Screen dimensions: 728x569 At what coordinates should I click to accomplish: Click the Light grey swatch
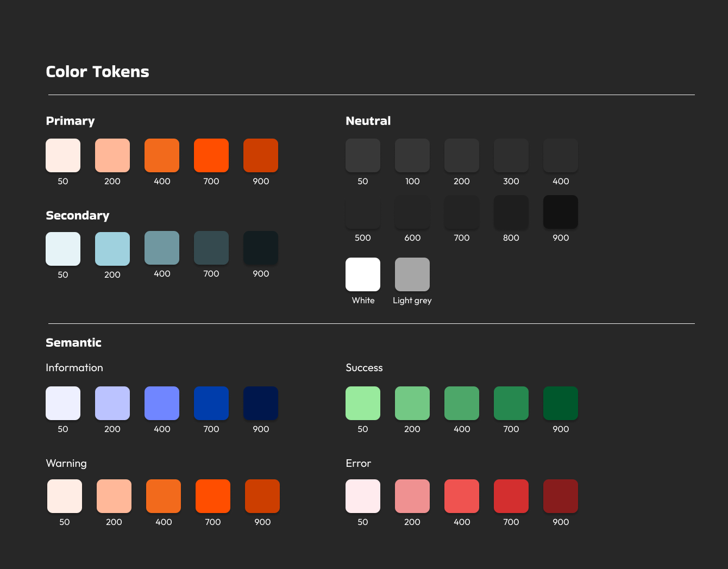point(412,274)
